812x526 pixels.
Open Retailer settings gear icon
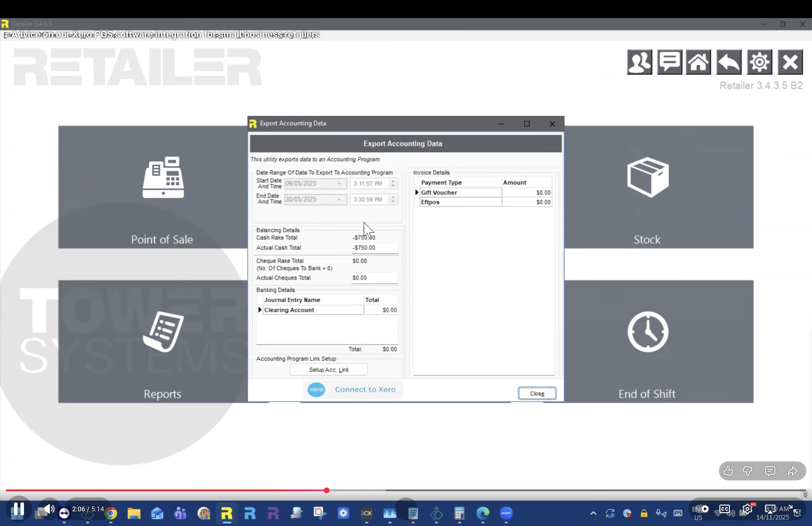click(760, 62)
